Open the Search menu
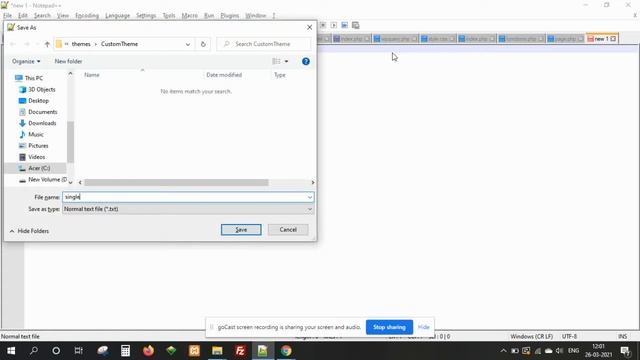 pos(42,16)
